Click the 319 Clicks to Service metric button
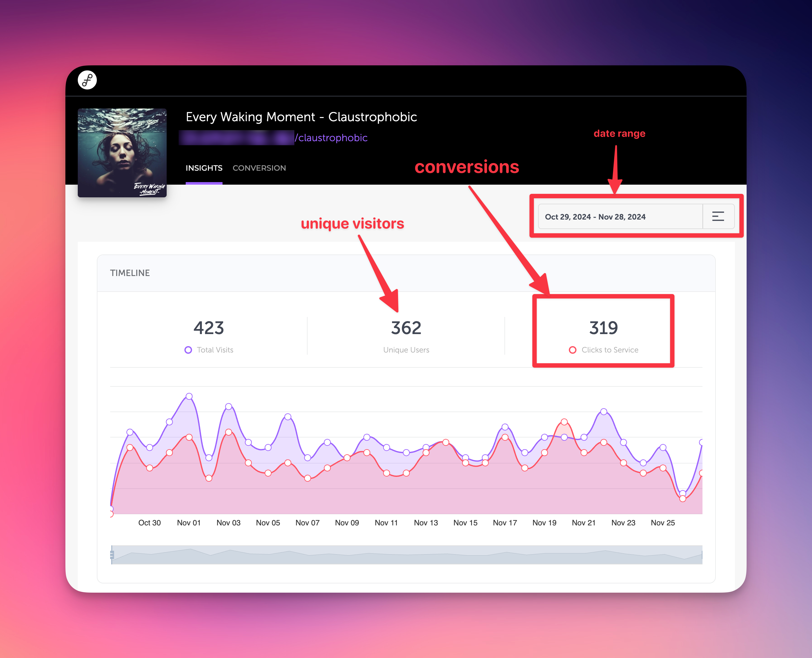Image resolution: width=812 pixels, height=658 pixels. 602,333
